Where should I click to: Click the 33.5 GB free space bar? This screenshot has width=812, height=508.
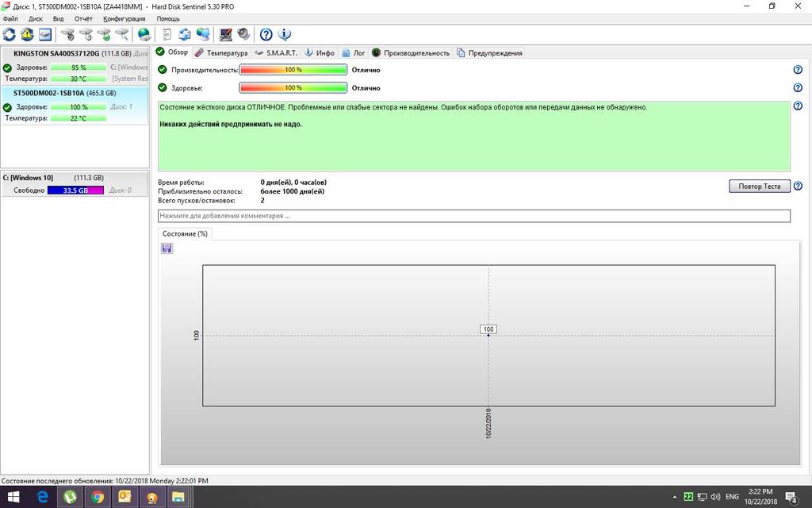click(75, 190)
